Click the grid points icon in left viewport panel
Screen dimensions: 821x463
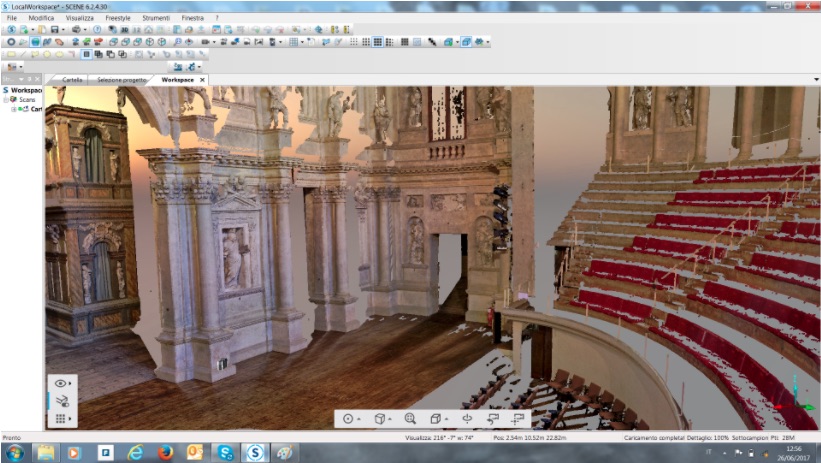click(62, 419)
